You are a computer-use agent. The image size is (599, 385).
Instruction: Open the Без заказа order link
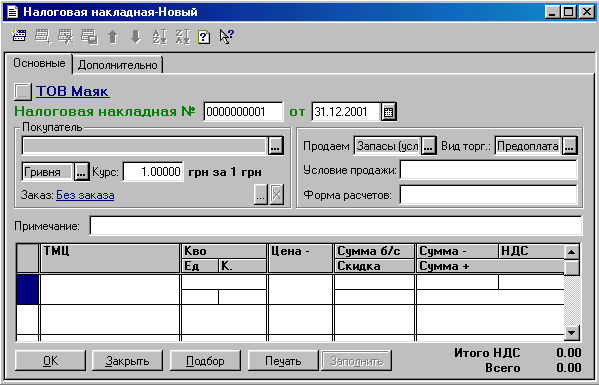tap(85, 195)
